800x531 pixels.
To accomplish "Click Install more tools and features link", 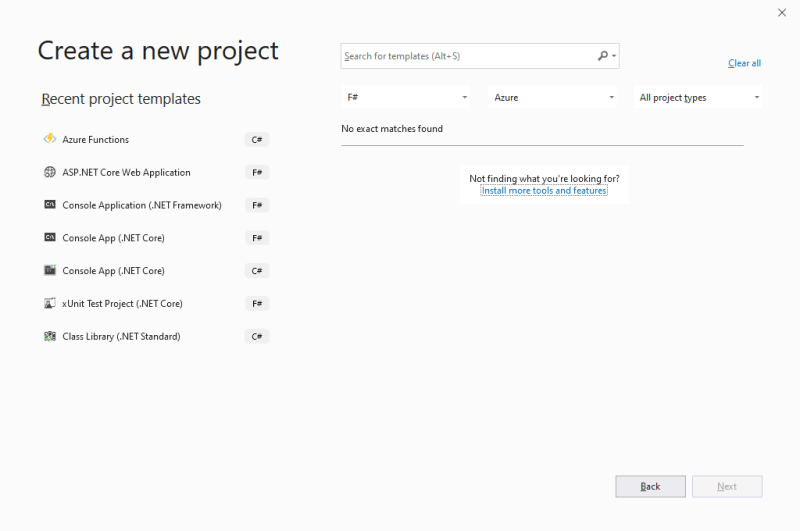I will pos(544,190).
